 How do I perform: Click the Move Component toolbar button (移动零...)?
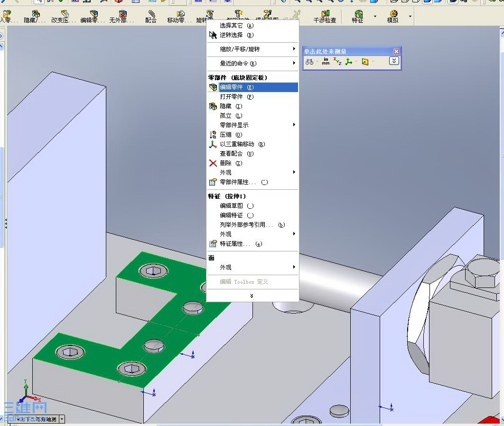(x=179, y=17)
